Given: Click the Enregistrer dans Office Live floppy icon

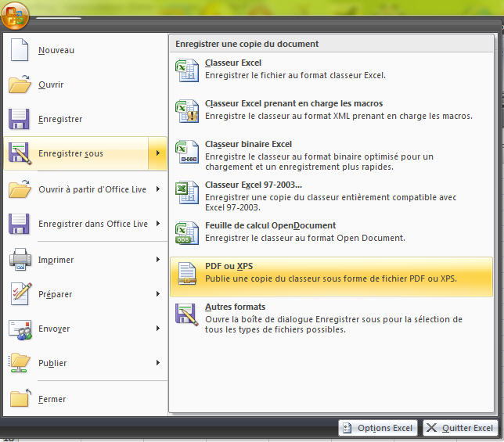Looking at the screenshot, I should 19,224.
